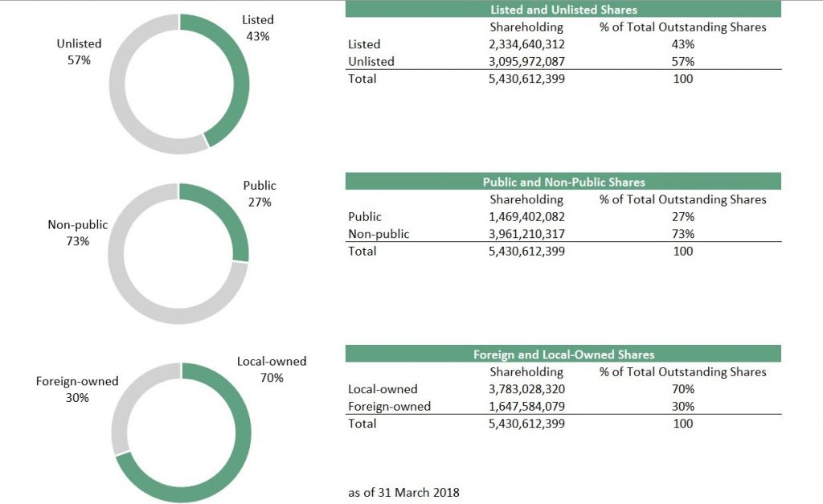Click the "Local-owned 70%" chart label
This screenshot has width=823, height=504.
pos(272,370)
